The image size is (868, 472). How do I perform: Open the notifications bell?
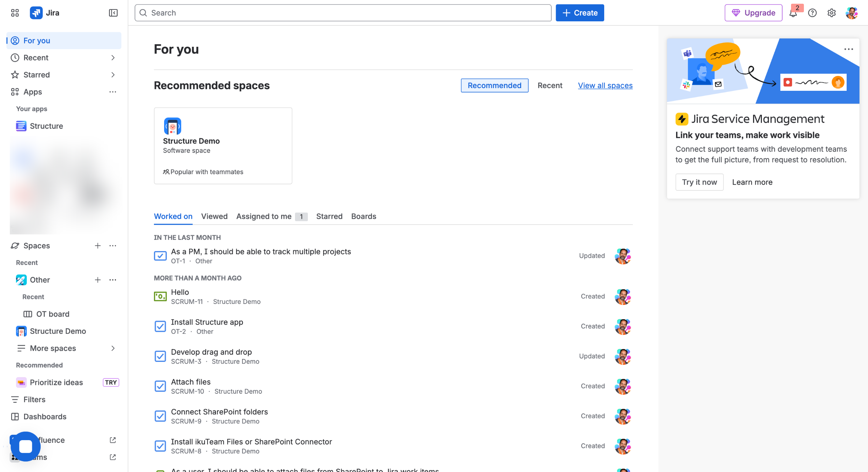[793, 13]
